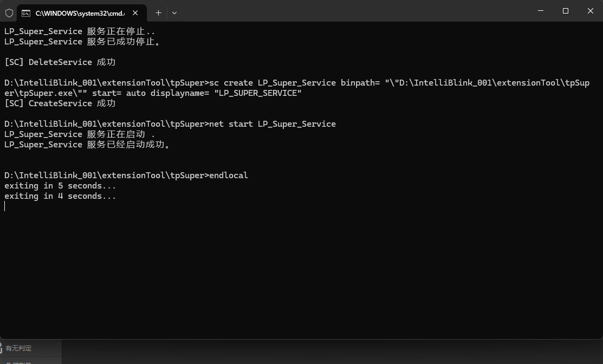Click the "exiting in 4 seconds..." line
The image size is (603, 364).
tap(60, 196)
